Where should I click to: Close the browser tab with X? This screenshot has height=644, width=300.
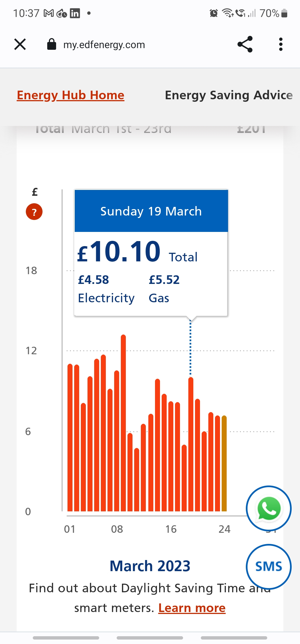20,44
